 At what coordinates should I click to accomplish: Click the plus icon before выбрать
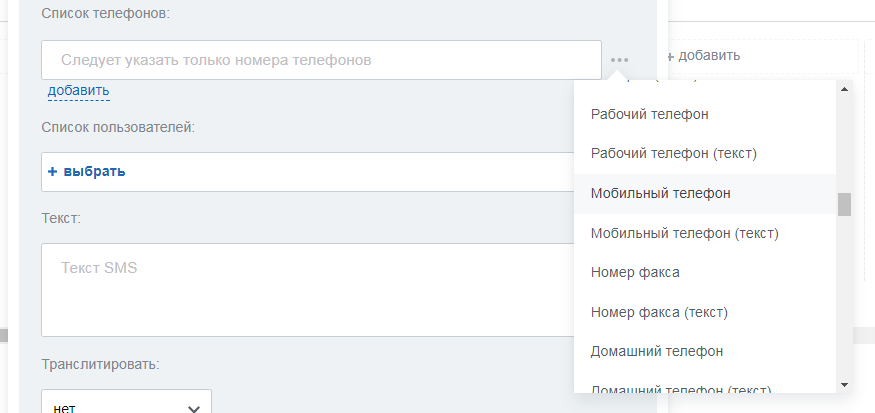(x=52, y=171)
